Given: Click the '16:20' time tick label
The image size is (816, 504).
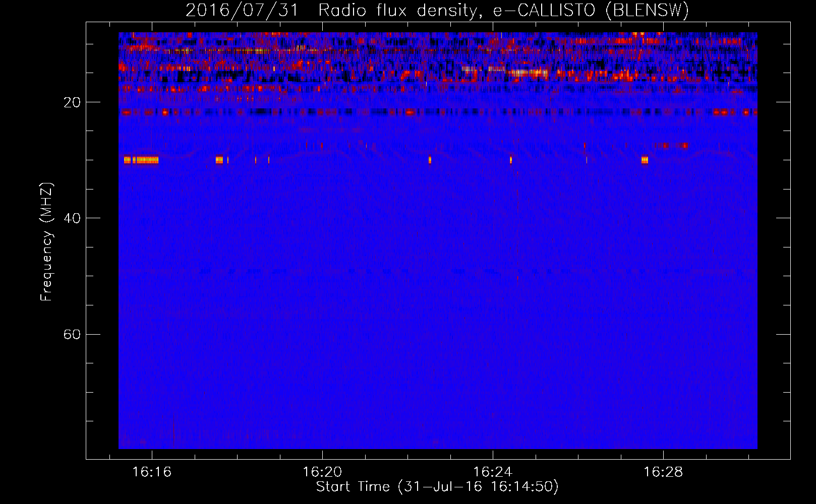Looking at the screenshot, I should pyautogui.click(x=322, y=472).
